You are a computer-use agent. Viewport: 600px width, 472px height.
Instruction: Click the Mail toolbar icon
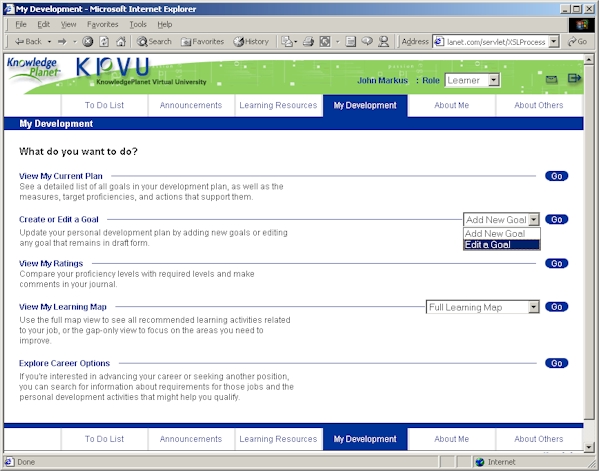tap(287, 41)
